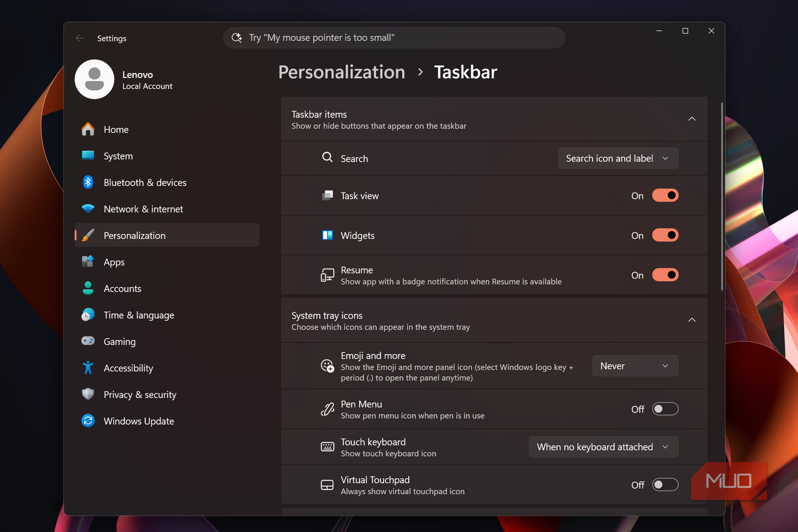Click the Lenovo user avatar picture

tap(94, 79)
